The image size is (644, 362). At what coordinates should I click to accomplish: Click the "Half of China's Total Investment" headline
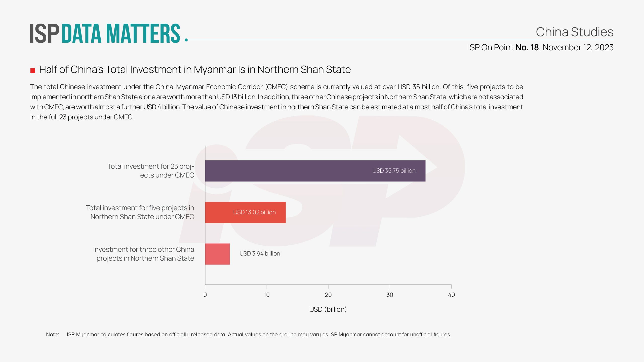[x=195, y=70]
